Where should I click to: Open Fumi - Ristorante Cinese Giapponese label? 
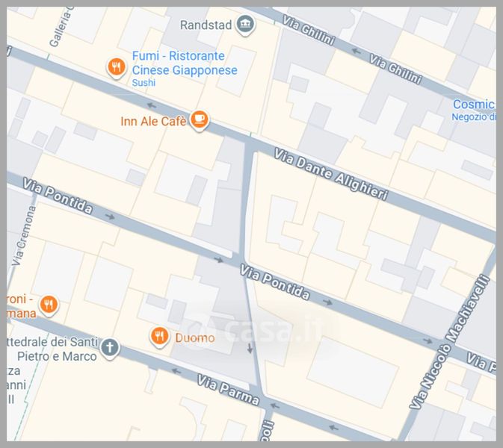184,63
